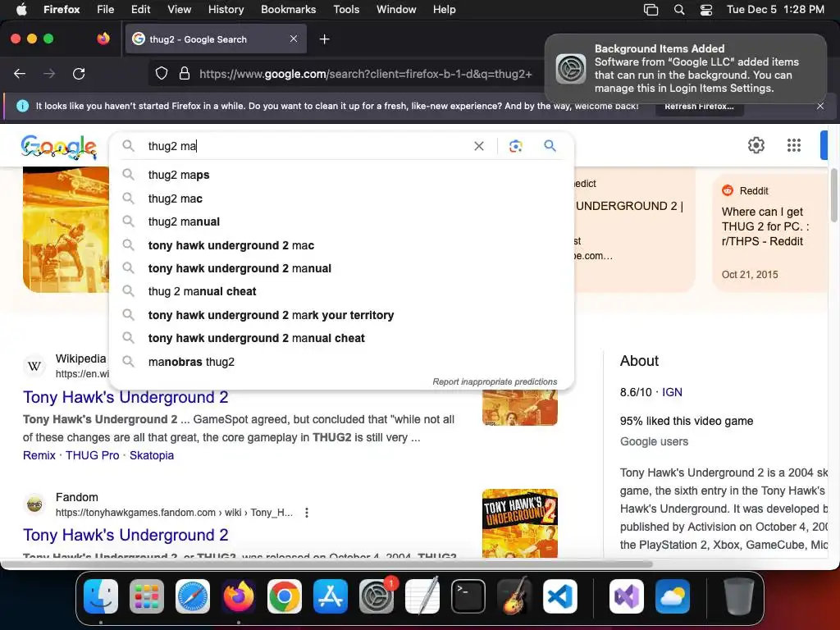
Task: Open Finder from the Dock
Action: (x=101, y=596)
